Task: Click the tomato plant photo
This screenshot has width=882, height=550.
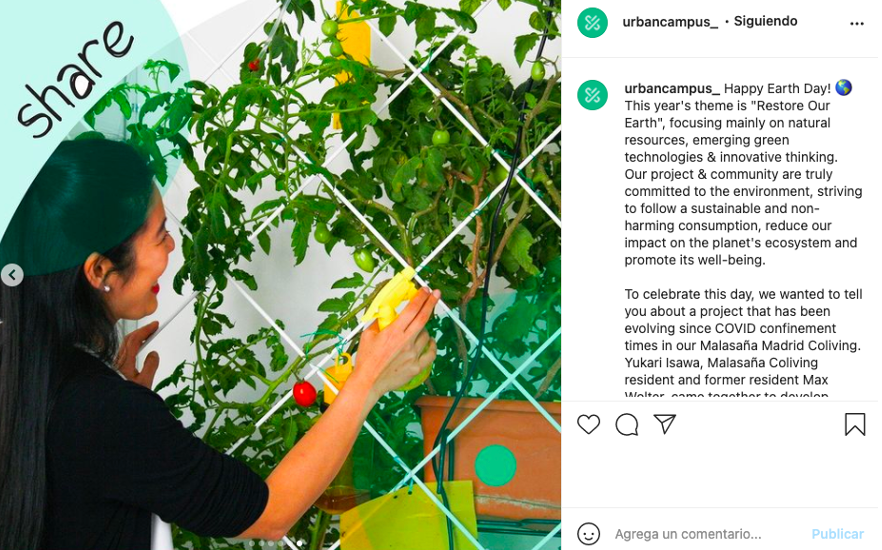Action: pos(280,275)
